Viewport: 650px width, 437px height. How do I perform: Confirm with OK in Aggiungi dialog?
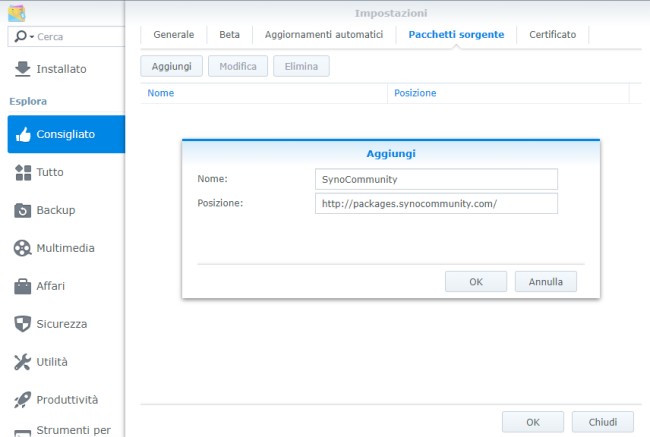pyautogui.click(x=476, y=282)
